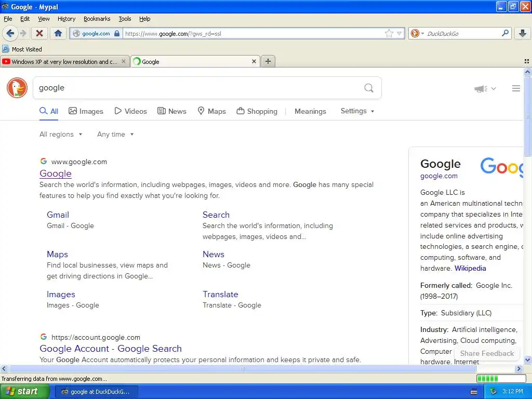Image resolution: width=532 pixels, height=399 pixels.
Task: Click the browser URL address field
Action: tap(253, 34)
